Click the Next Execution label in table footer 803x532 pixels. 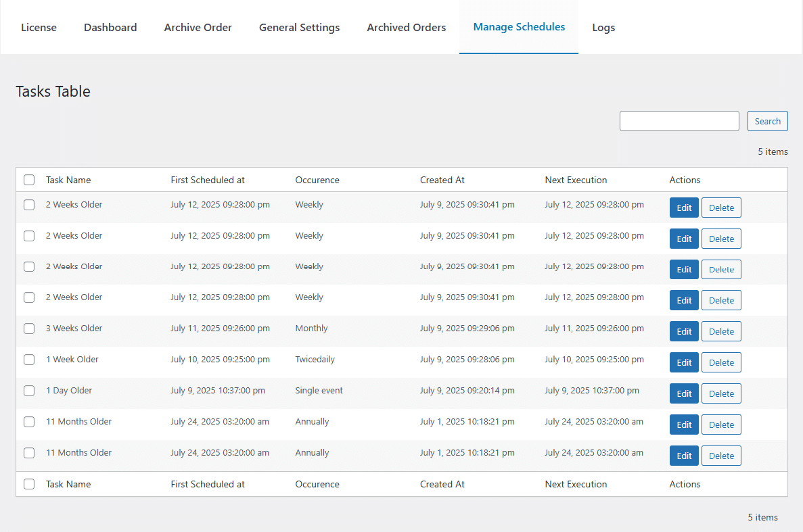pyautogui.click(x=576, y=485)
